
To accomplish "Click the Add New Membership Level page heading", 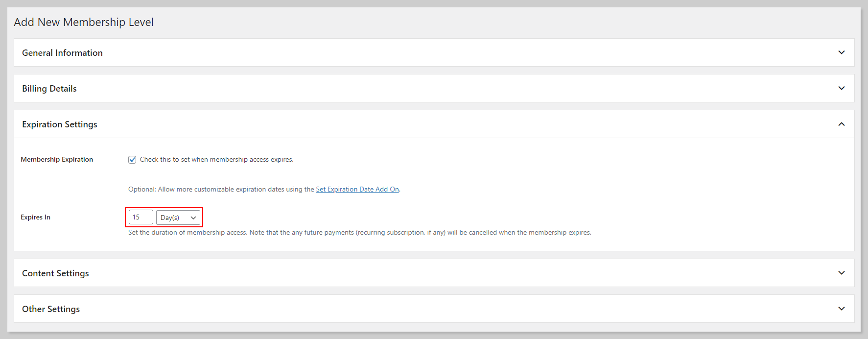I will click(x=84, y=23).
